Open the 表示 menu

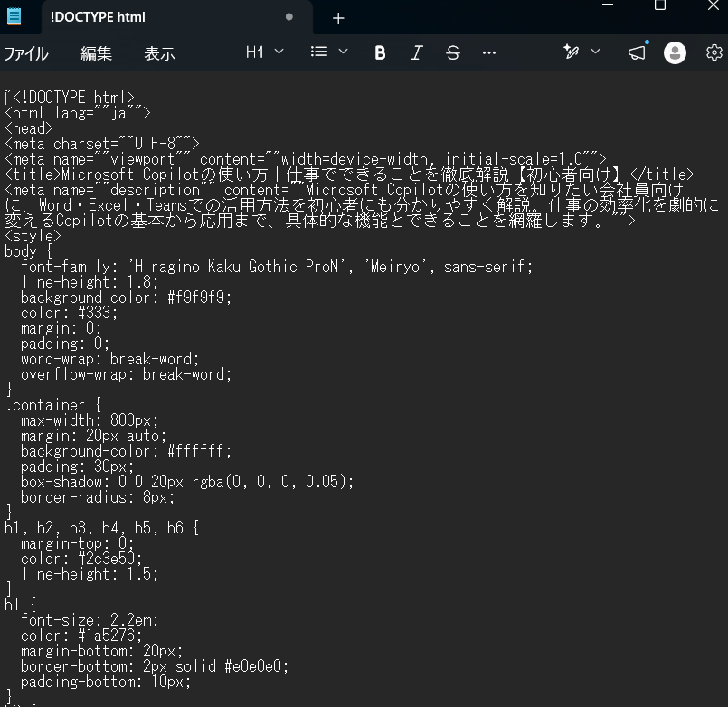tap(160, 53)
